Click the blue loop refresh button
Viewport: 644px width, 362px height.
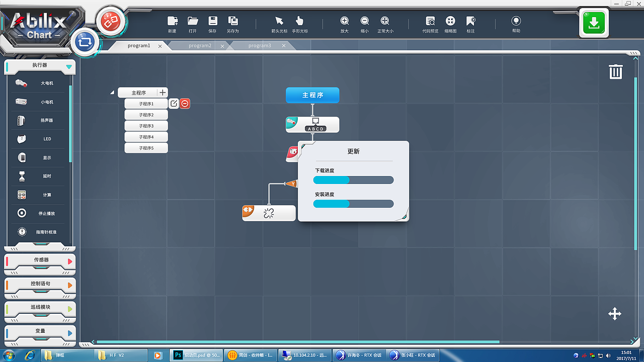pos(86,42)
